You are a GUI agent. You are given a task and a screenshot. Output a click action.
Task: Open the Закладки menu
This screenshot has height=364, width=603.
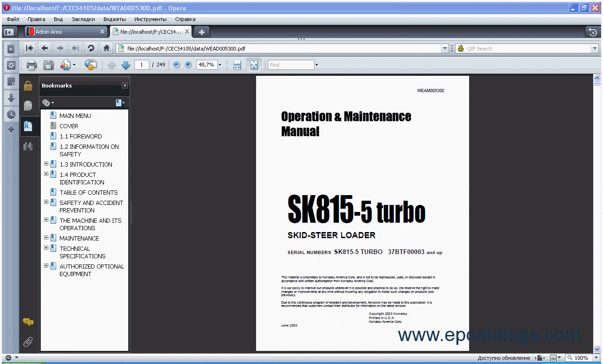(83, 19)
